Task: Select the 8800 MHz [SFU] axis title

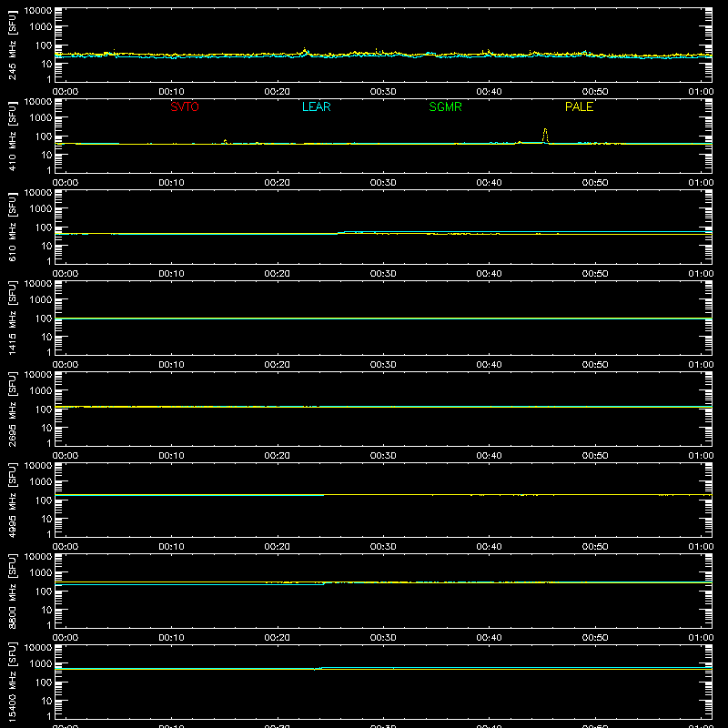Action: [x=12, y=591]
